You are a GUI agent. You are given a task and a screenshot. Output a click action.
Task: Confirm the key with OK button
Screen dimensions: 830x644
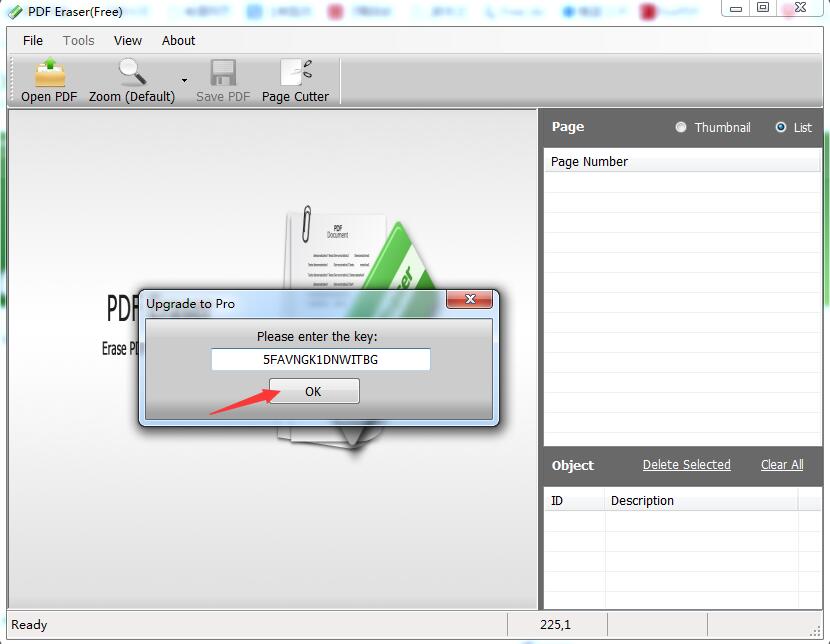(314, 391)
